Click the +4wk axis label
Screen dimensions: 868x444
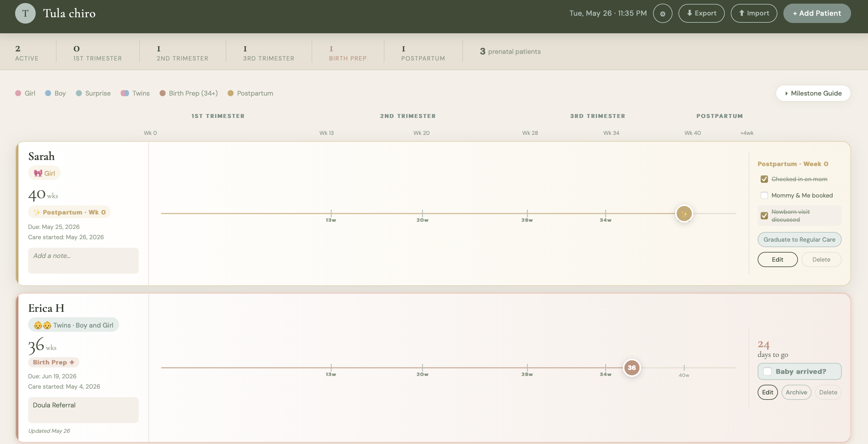(x=747, y=133)
